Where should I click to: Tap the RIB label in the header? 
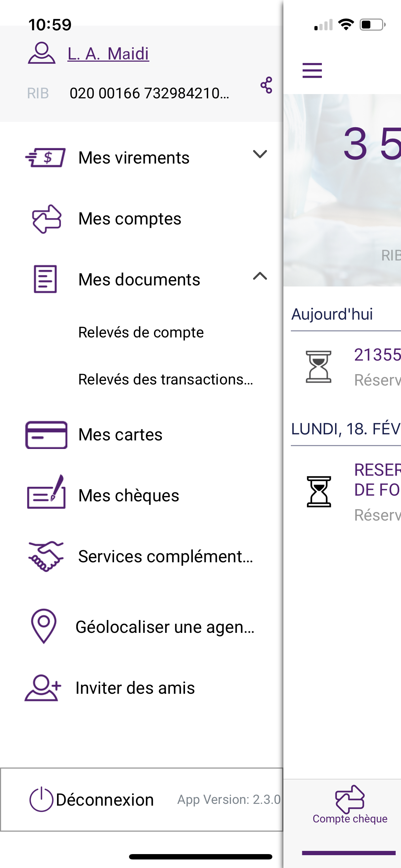pos(38,93)
